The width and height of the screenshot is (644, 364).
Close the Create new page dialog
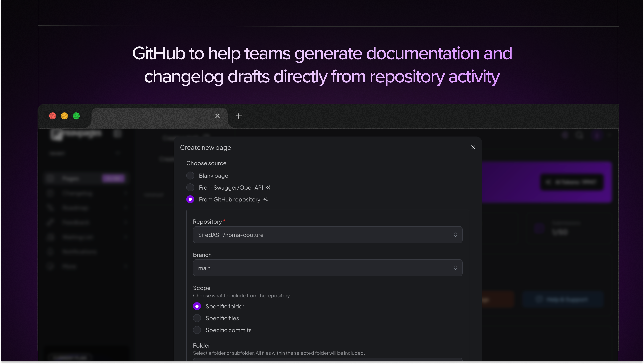[473, 147]
